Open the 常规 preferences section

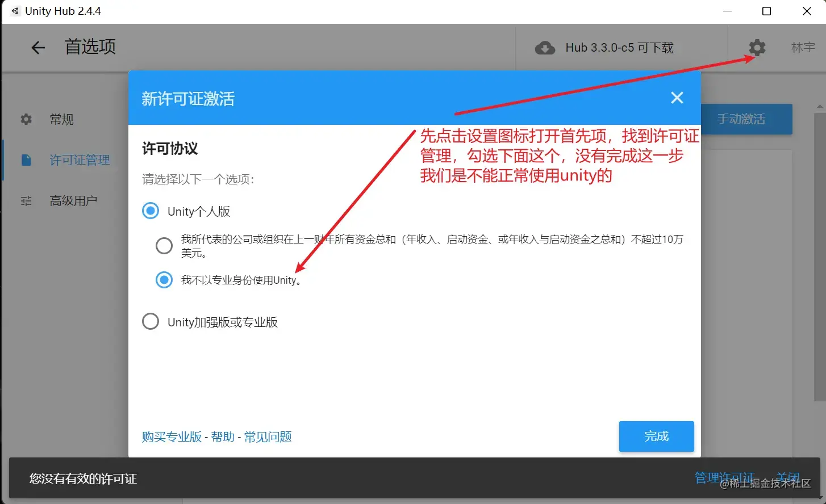(x=62, y=119)
